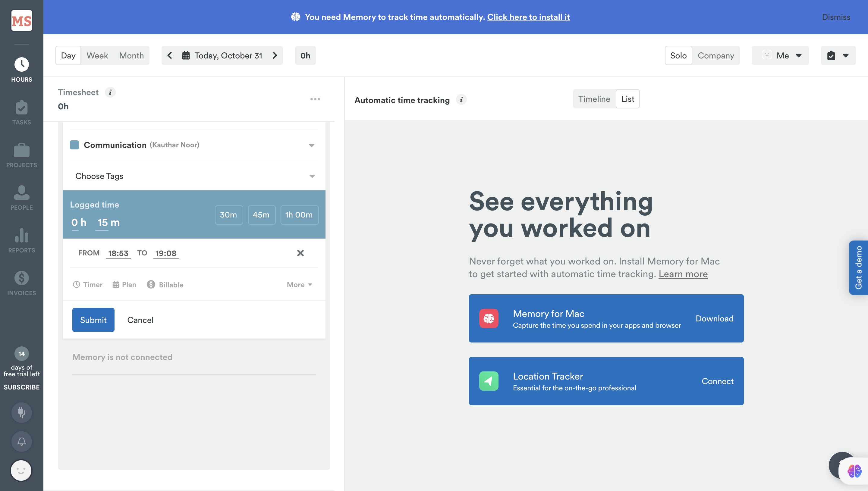This screenshot has width=868, height=491.
Task: Switch to Company view
Action: tap(716, 55)
